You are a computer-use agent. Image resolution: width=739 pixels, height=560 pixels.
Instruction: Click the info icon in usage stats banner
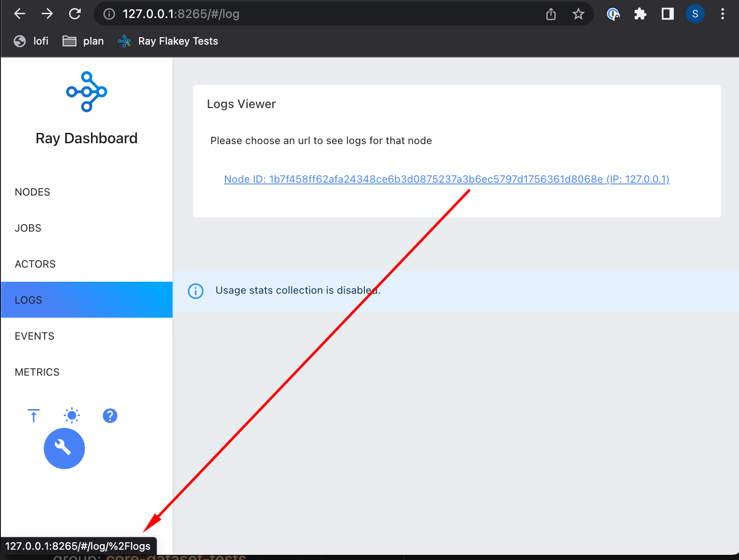tap(196, 291)
